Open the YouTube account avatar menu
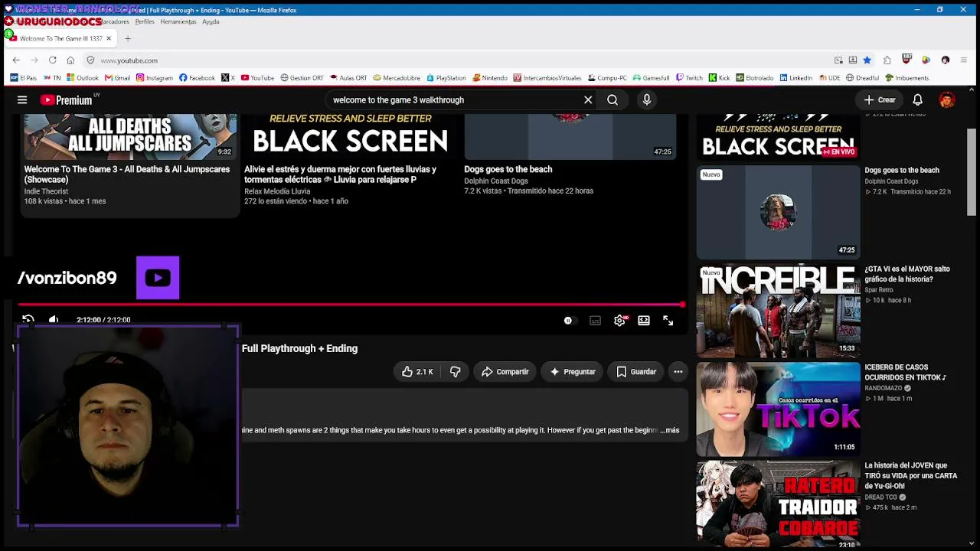Viewport: 980px width, 551px height. point(947,99)
